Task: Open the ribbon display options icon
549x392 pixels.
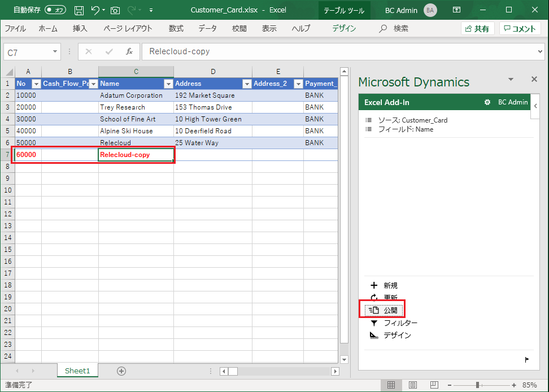Action: click(x=456, y=10)
